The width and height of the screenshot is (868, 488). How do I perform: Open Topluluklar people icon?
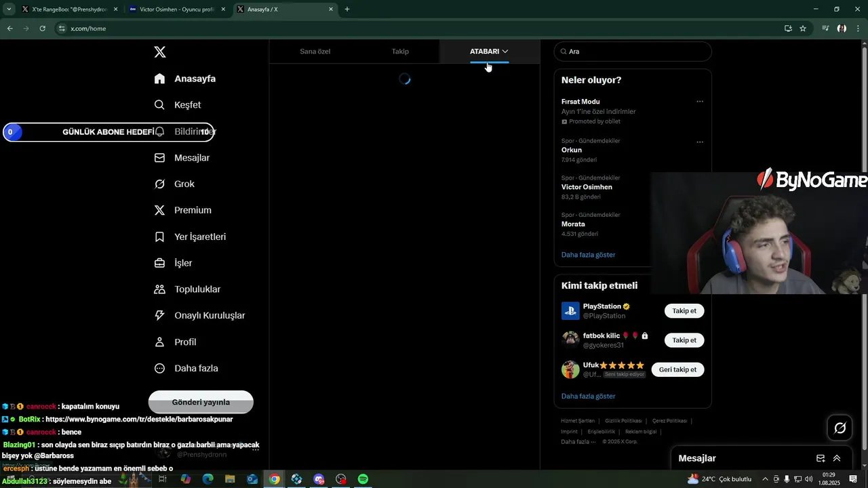click(x=159, y=289)
